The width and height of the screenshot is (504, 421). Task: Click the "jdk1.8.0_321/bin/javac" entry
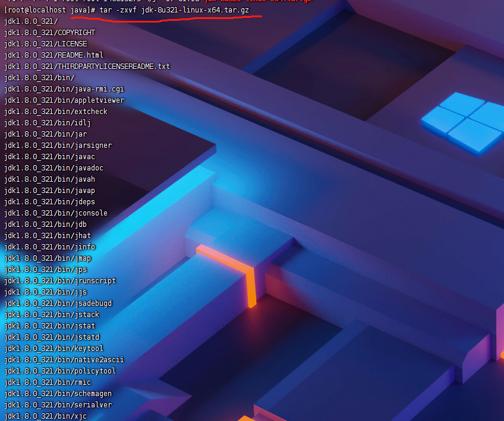[50, 157]
